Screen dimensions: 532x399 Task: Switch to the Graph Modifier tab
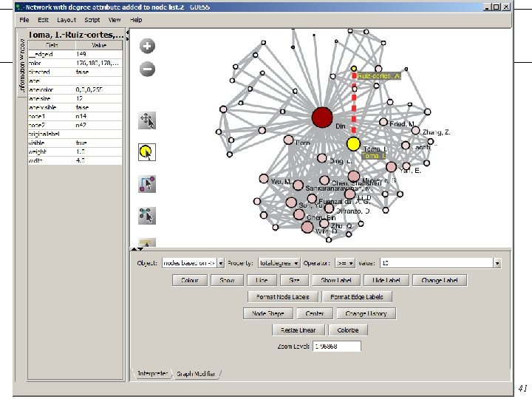[x=196, y=374]
